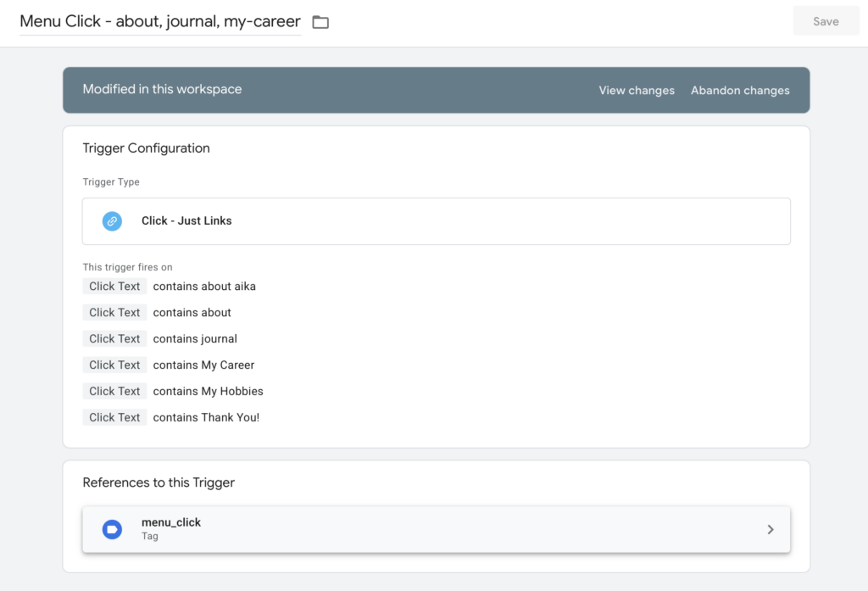The image size is (868, 591).
Task: Click the Click Text chip for 'My Hobbies'
Action: pos(114,392)
